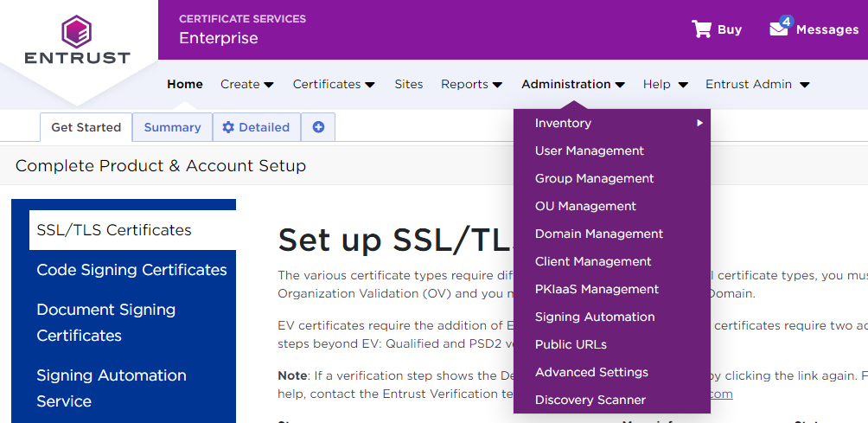
Task: Expand the Inventory submenu arrow
Action: tap(699, 123)
